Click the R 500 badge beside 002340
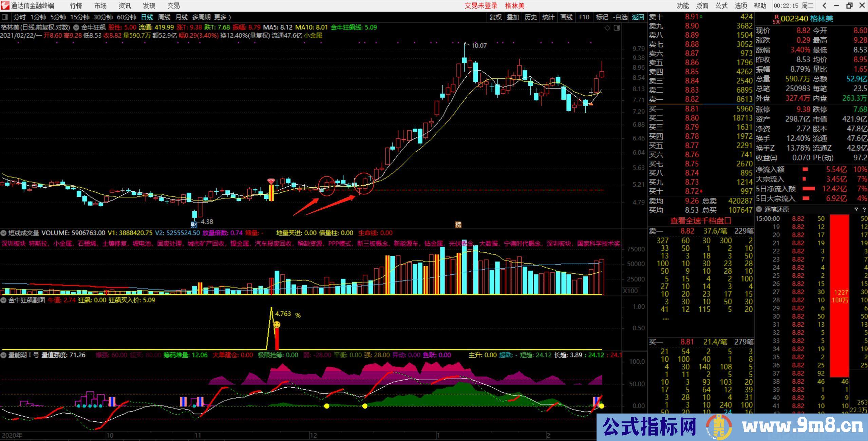Viewport: 868px width, 441px height. tap(776, 19)
